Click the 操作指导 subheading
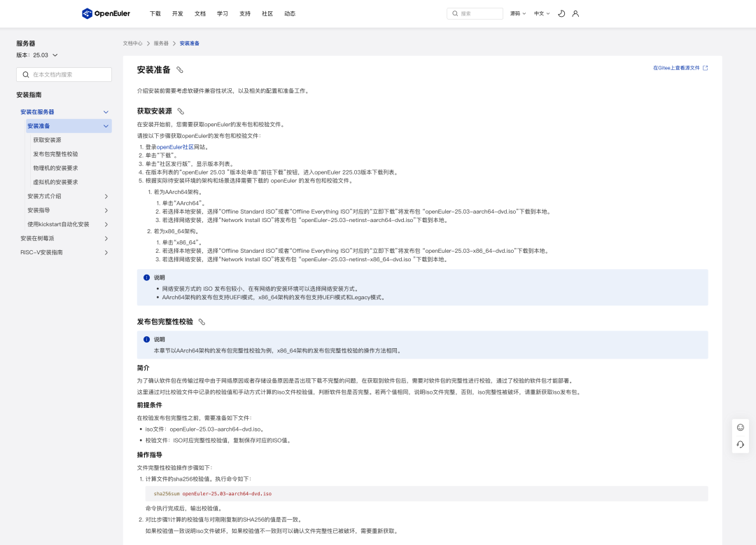The width and height of the screenshot is (756, 545). coord(150,455)
